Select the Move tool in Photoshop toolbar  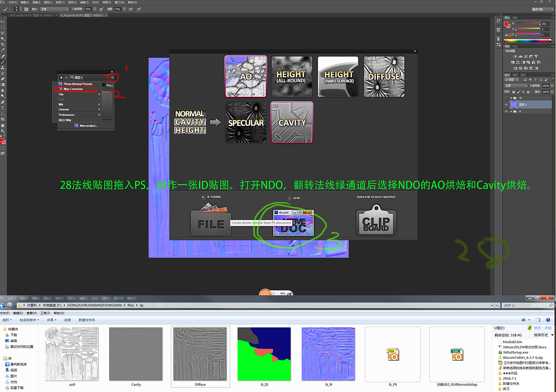(3, 21)
